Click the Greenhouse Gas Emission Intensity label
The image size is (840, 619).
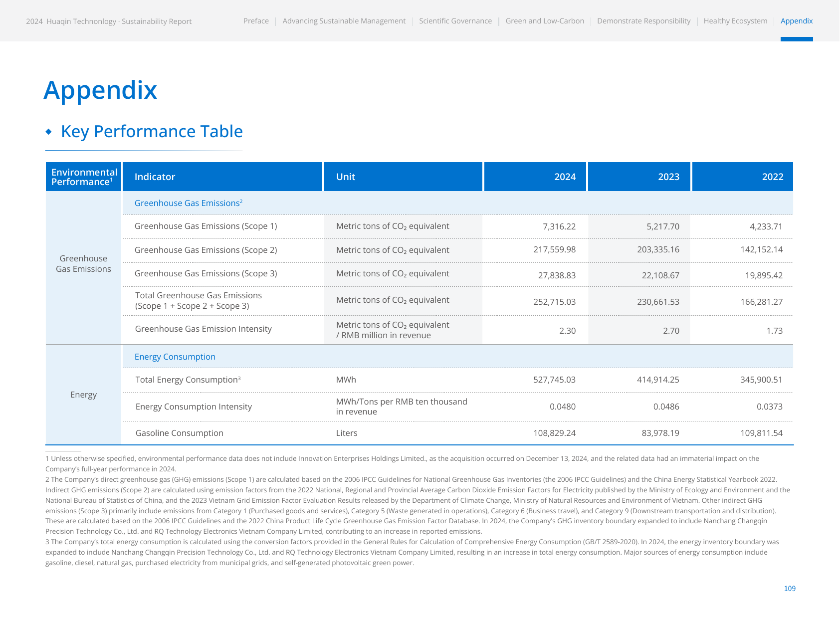[x=204, y=329]
